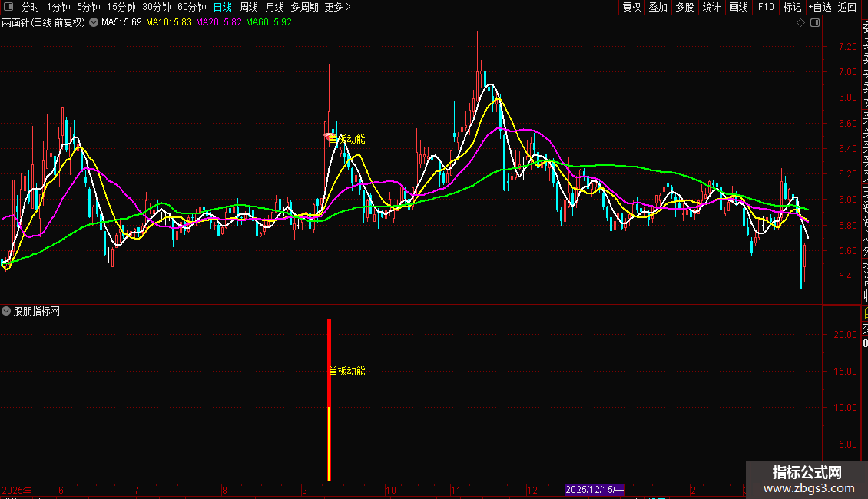Screen dimensions: 868x499
Task: Switch to the 分时 intraday tab
Action: coord(30,7)
